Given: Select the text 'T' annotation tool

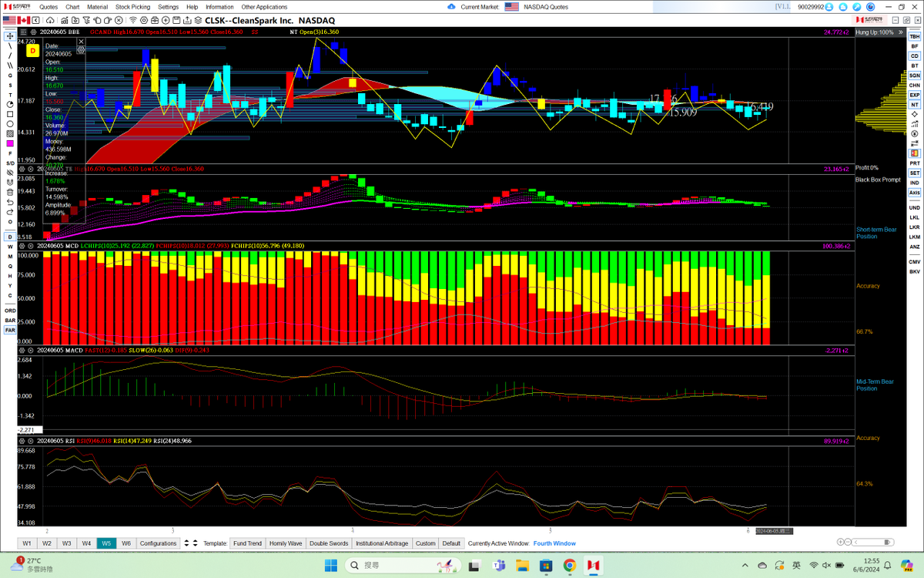Looking at the screenshot, I should pyautogui.click(x=10, y=95).
